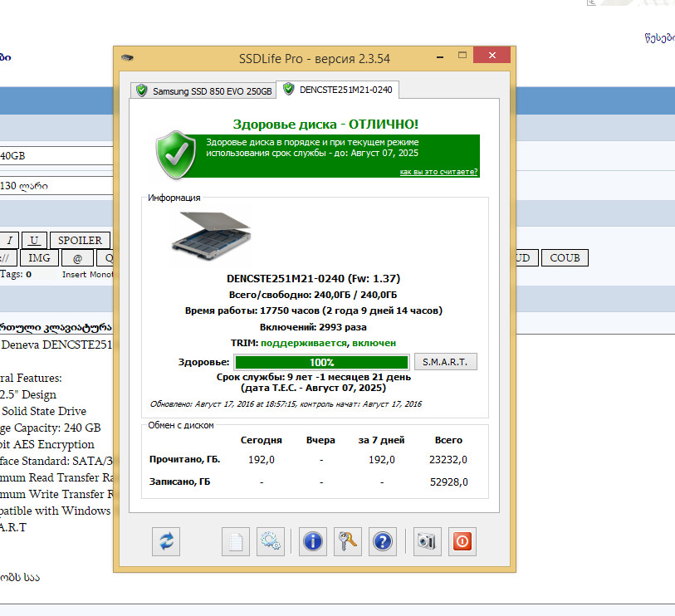Image resolution: width=675 pixels, height=616 pixels.
Task: Click the 'Обновлено: Август 17, 2016' status line
Action: coord(286,404)
